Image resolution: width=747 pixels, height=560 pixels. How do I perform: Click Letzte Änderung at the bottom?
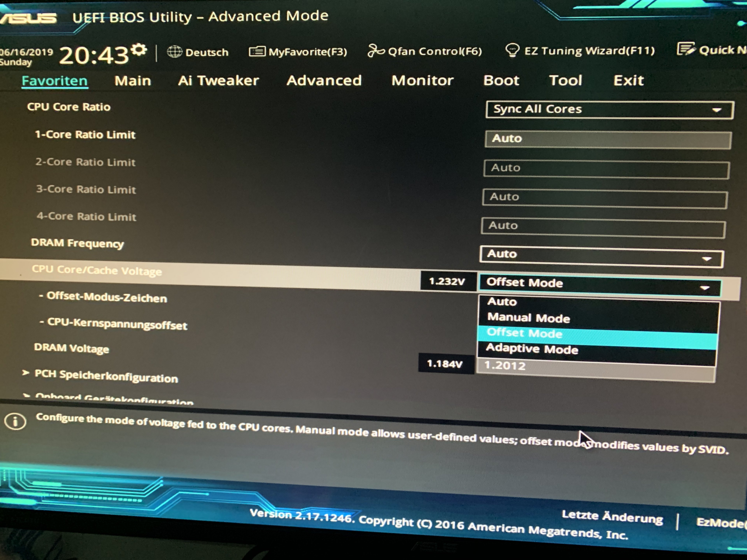[x=612, y=517]
